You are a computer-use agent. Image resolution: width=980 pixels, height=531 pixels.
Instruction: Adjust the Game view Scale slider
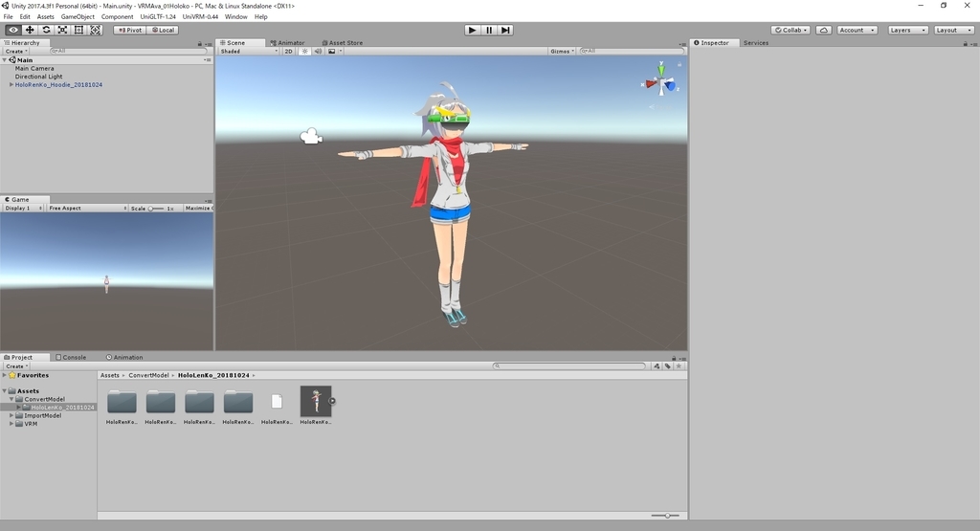pos(156,208)
